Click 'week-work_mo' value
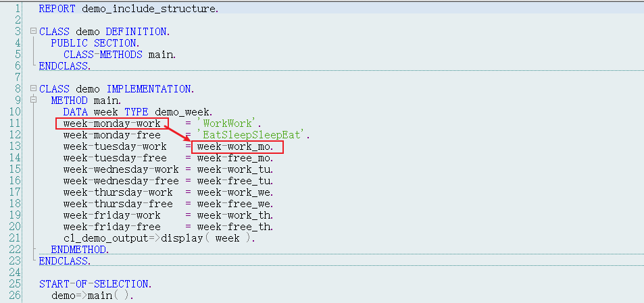This screenshot has width=644, height=303. pos(235,146)
